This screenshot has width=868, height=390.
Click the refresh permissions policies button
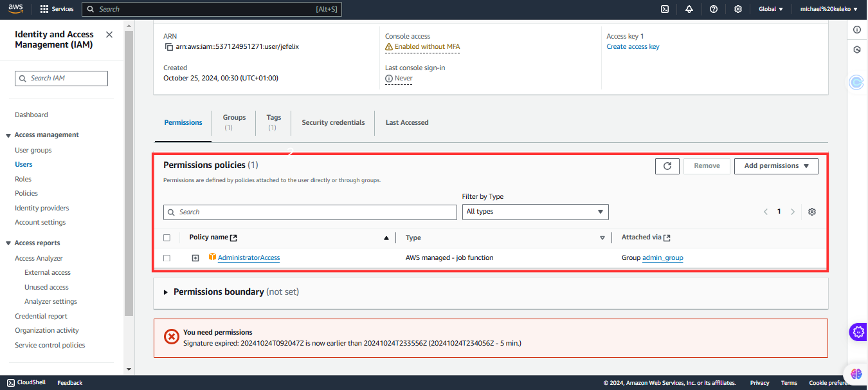(x=667, y=166)
